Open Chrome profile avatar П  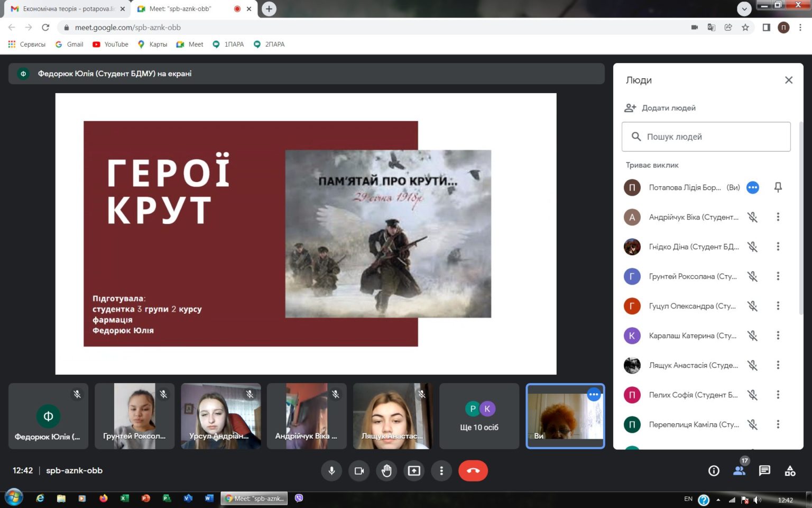pyautogui.click(x=783, y=28)
